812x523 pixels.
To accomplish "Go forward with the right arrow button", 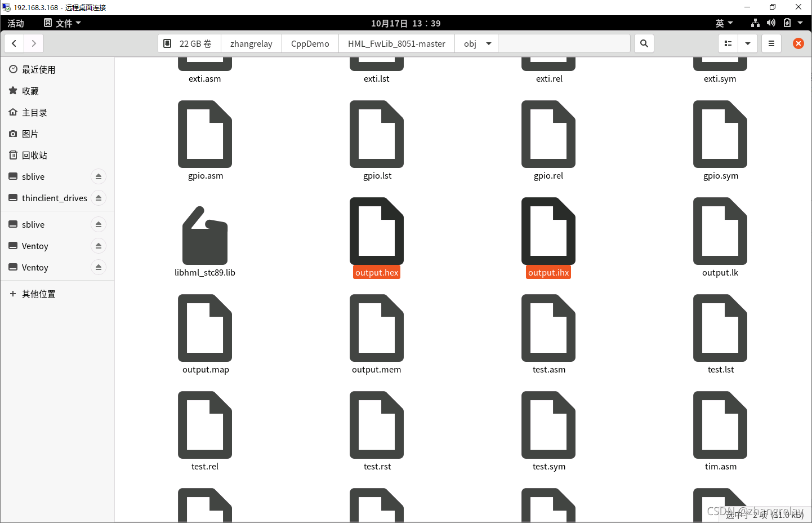I will pos(34,43).
